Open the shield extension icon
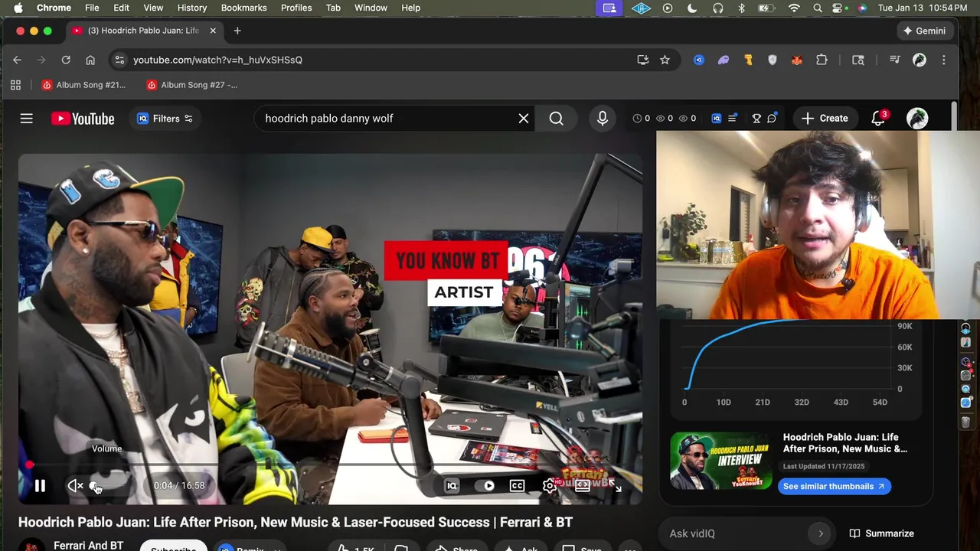Screen dimensions: 980x551 tap(773, 60)
